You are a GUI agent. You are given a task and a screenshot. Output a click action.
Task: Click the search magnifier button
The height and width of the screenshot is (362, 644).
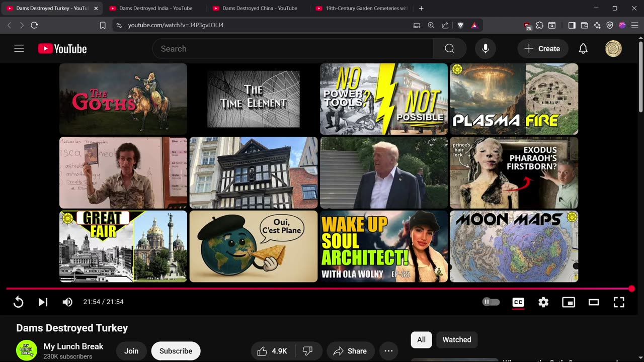[x=449, y=49]
